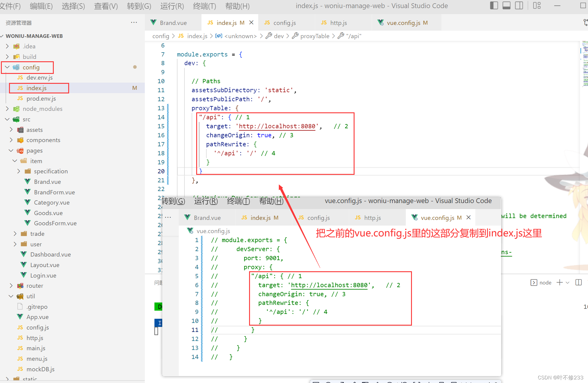Open the Brand.vue tab
Image resolution: width=588 pixels, height=383 pixels.
click(x=173, y=23)
